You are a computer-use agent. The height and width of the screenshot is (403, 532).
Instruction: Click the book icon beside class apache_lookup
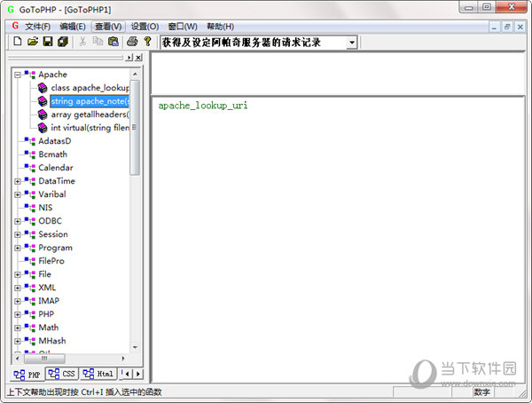click(x=43, y=88)
